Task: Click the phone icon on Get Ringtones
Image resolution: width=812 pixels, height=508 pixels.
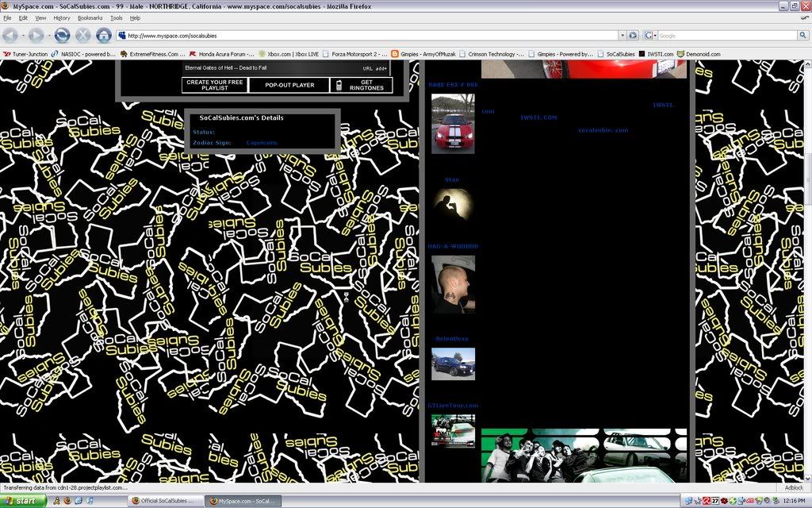Action: pyautogui.click(x=339, y=86)
